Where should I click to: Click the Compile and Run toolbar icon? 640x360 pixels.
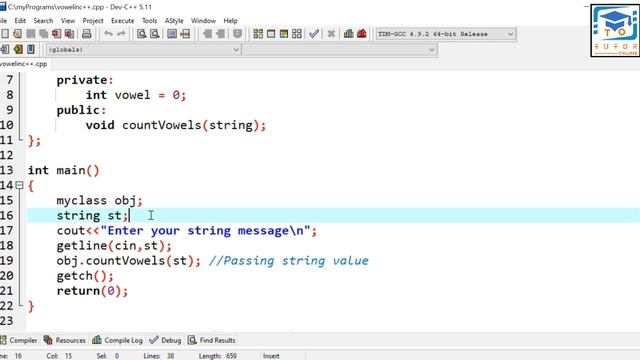(284, 34)
